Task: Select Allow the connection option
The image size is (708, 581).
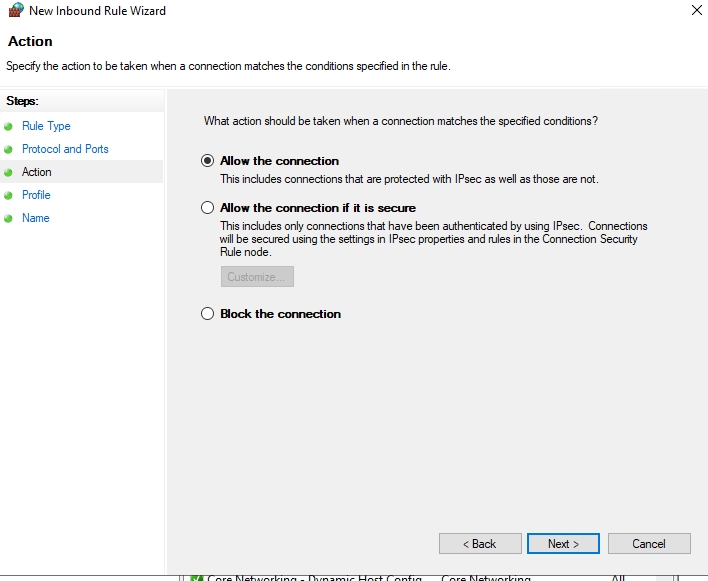Action: [208, 161]
